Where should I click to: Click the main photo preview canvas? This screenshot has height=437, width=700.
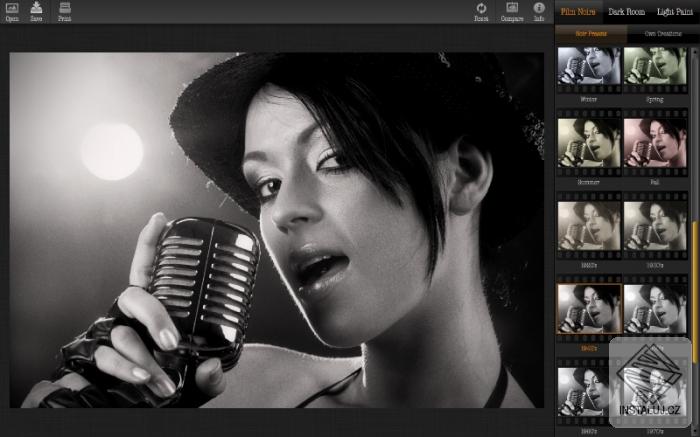pyautogui.click(x=277, y=230)
